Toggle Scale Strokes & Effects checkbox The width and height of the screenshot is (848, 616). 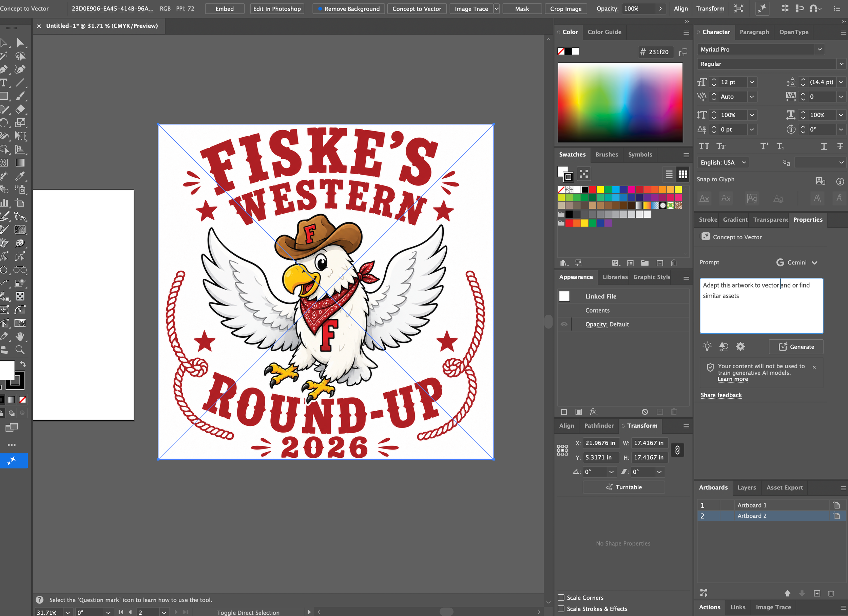tap(561, 609)
